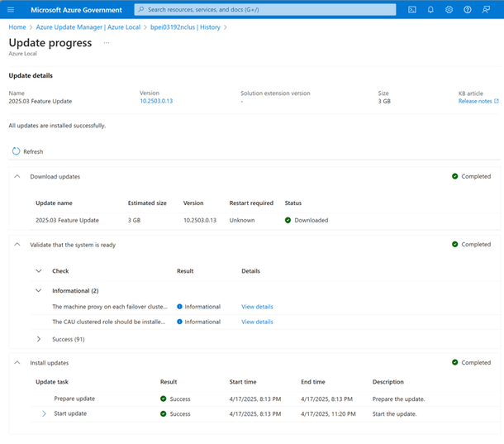Click the Update name column header
Viewport: 504px width, 444px height.
coord(54,203)
